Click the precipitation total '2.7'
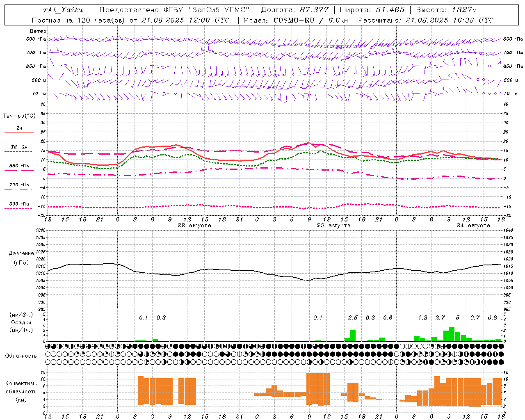 click(x=440, y=317)
